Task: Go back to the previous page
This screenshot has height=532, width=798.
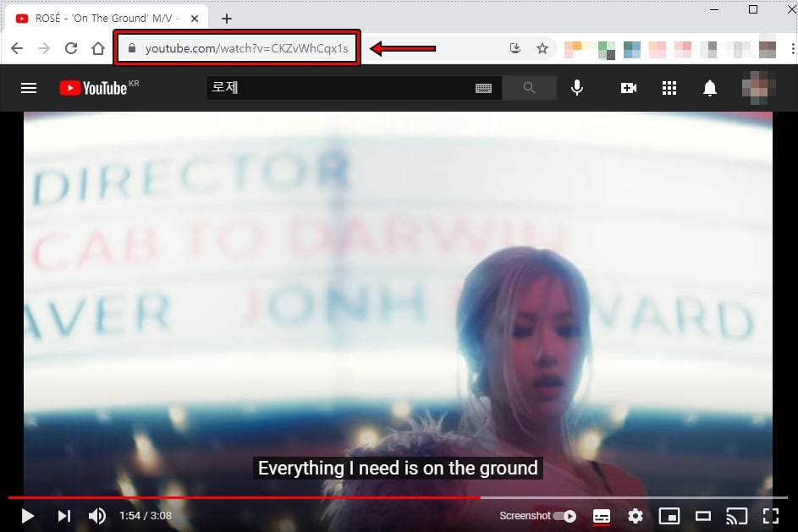Action: (17, 48)
